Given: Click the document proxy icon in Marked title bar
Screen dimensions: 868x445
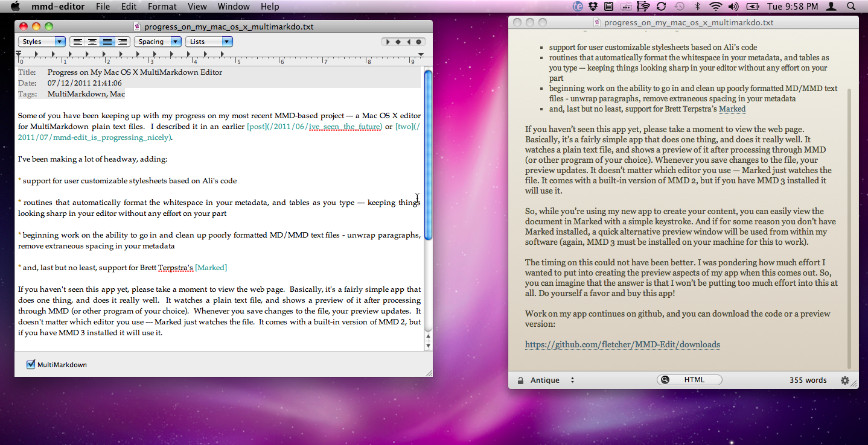Looking at the screenshot, I should pos(597,22).
